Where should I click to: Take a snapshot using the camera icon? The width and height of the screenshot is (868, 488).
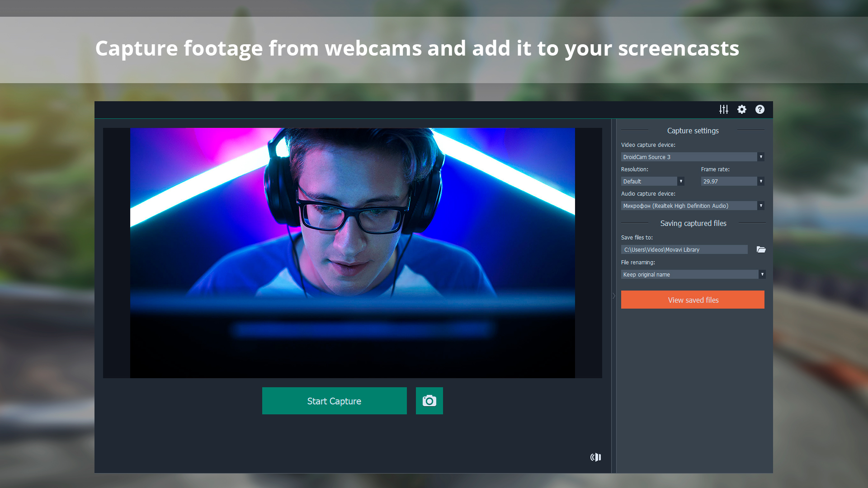429,401
